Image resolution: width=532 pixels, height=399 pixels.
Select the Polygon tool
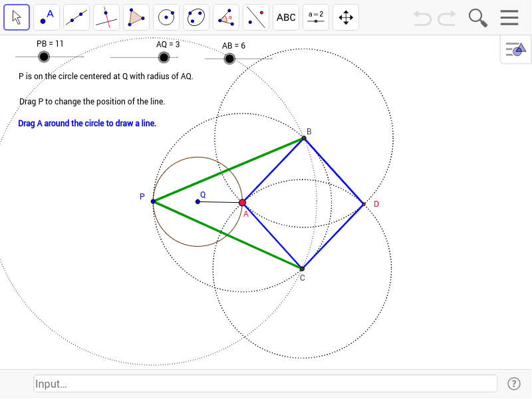[136, 17]
